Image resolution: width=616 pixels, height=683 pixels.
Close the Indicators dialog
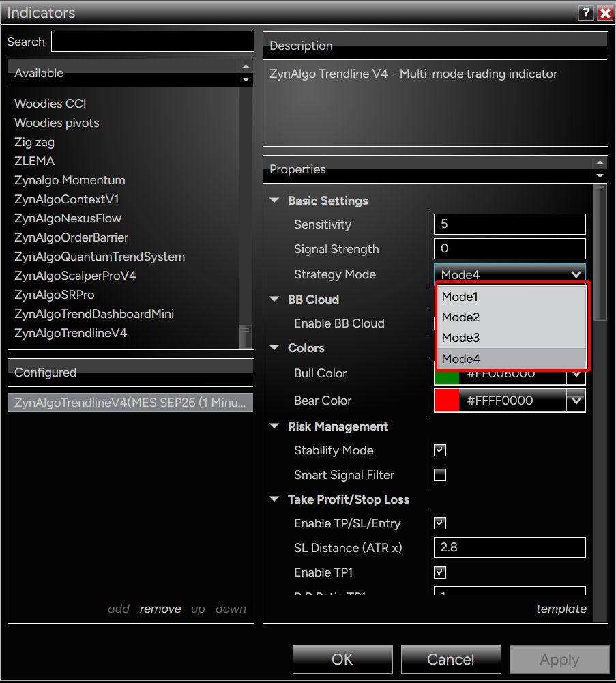605,13
